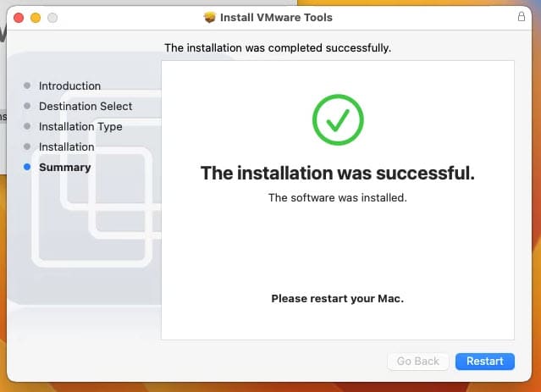Click the package icon beside the window title
The width and height of the screenshot is (541, 392).
pyautogui.click(x=209, y=17)
